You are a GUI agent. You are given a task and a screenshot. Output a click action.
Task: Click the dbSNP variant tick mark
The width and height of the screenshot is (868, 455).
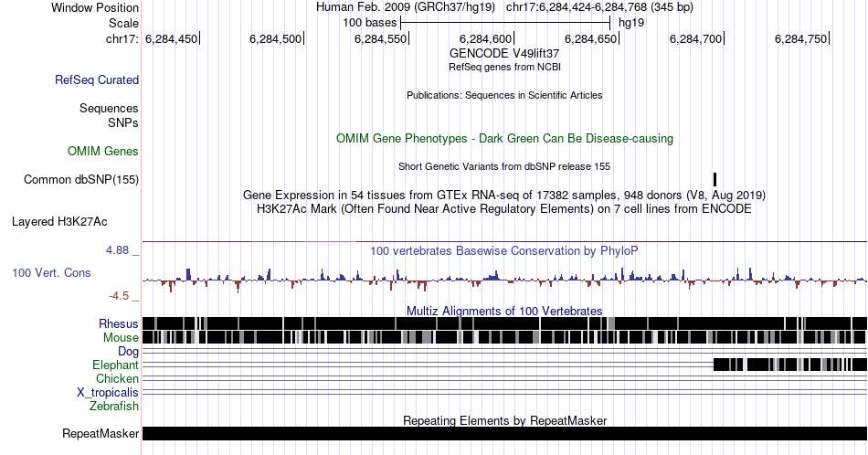click(x=715, y=179)
